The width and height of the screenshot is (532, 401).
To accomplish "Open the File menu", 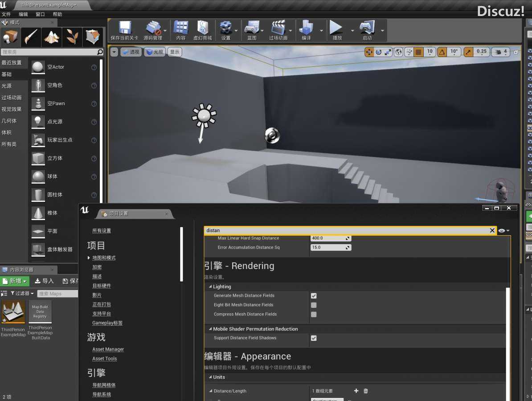I will click(x=6, y=14).
